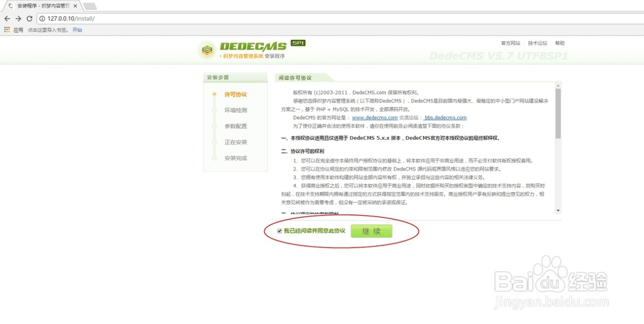Open the www.dedecms.com link
Viewport: 644px width, 324px height.
375,118
